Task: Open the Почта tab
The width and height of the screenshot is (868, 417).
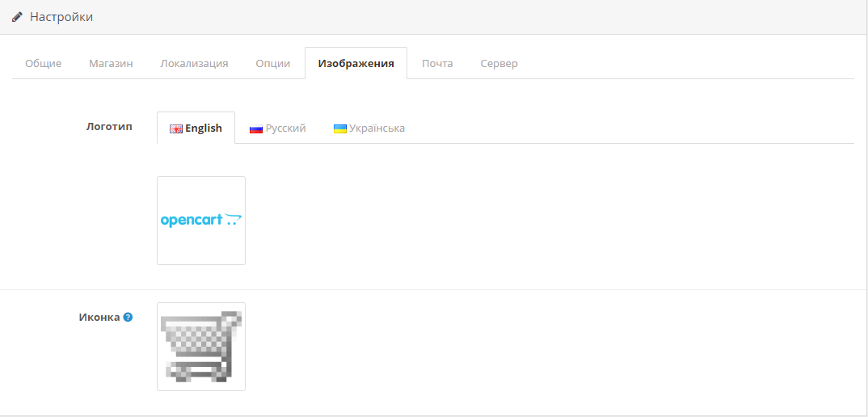Action: [x=437, y=63]
